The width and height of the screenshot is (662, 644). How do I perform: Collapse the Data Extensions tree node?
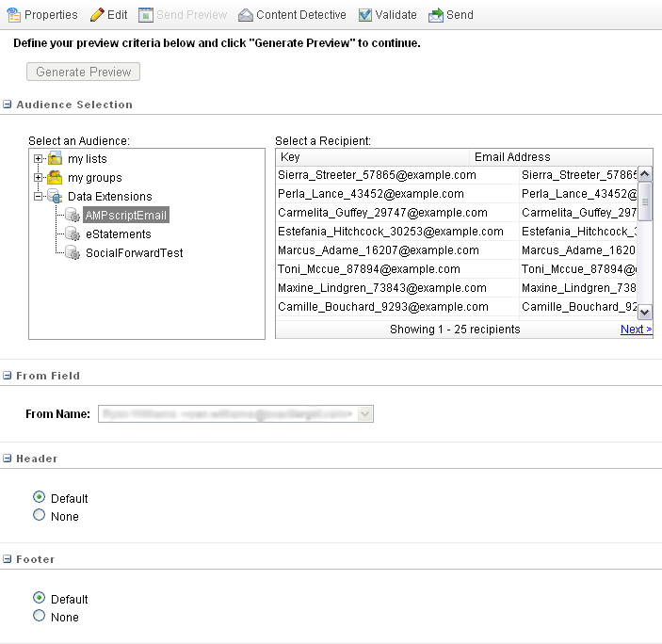pyautogui.click(x=39, y=197)
